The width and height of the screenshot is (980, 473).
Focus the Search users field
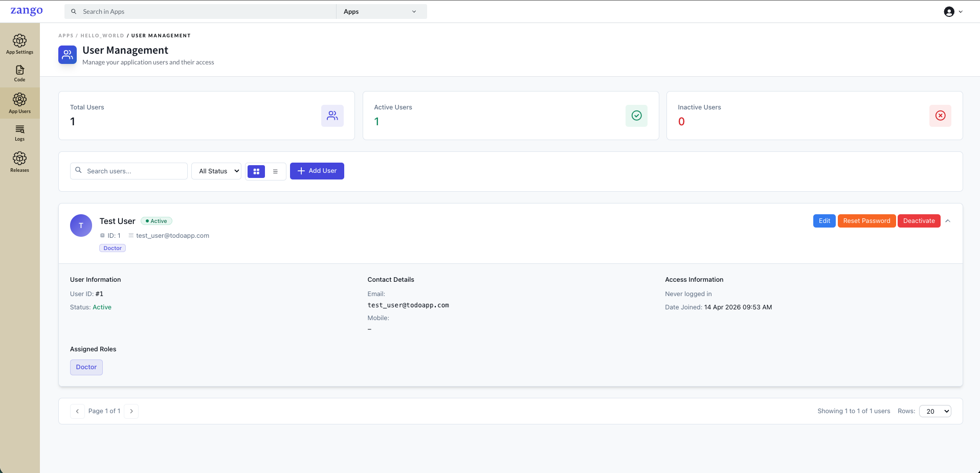click(129, 171)
